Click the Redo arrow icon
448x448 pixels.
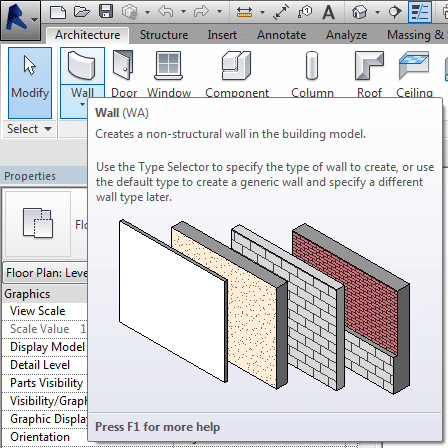tap(201, 11)
